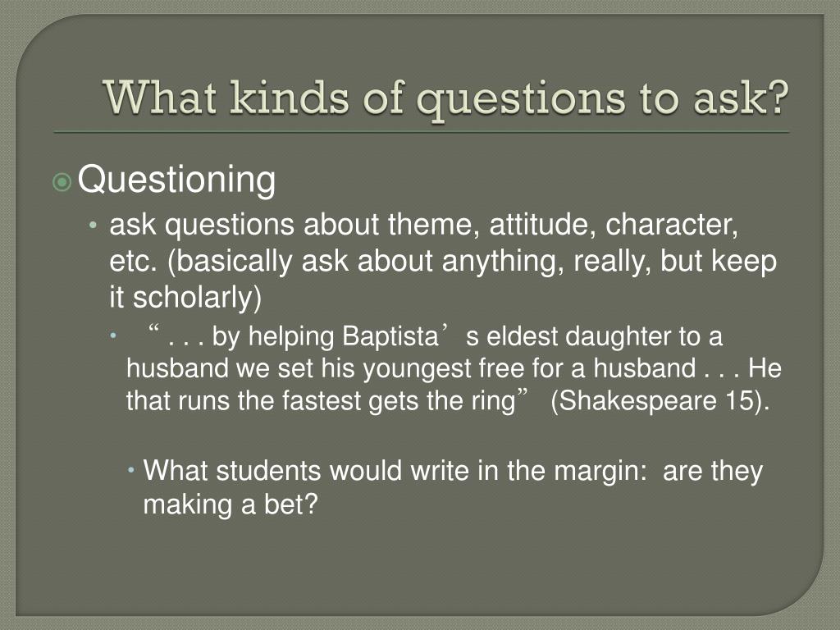Click the bullet dot before the Baptista quote
This screenshot has height=630, width=840.
pyautogui.click(x=113, y=336)
